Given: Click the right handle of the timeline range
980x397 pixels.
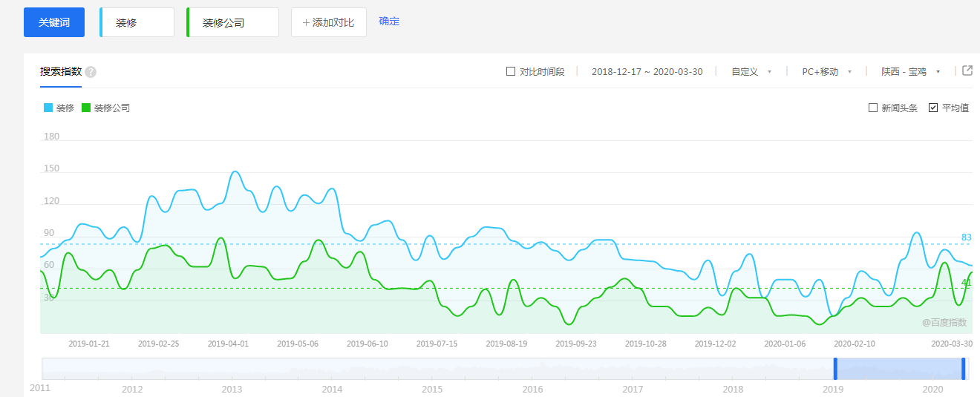Looking at the screenshot, I should tap(964, 369).
